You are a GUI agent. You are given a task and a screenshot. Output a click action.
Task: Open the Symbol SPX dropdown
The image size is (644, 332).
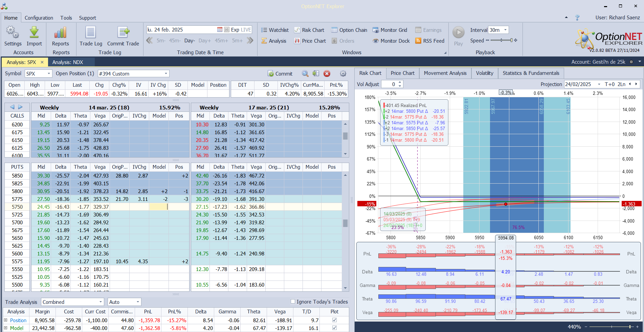[x=49, y=74]
